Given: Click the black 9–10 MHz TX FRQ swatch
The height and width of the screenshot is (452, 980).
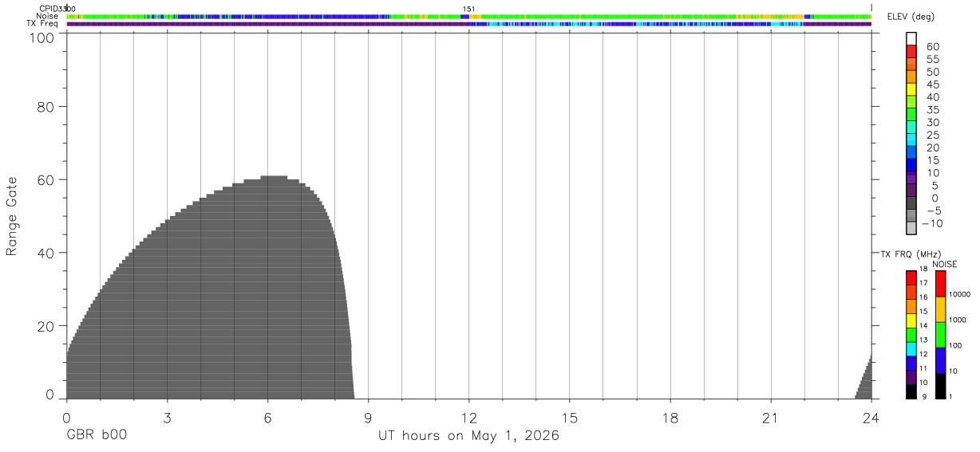Looking at the screenshot, I should click(x=911, y=391).
